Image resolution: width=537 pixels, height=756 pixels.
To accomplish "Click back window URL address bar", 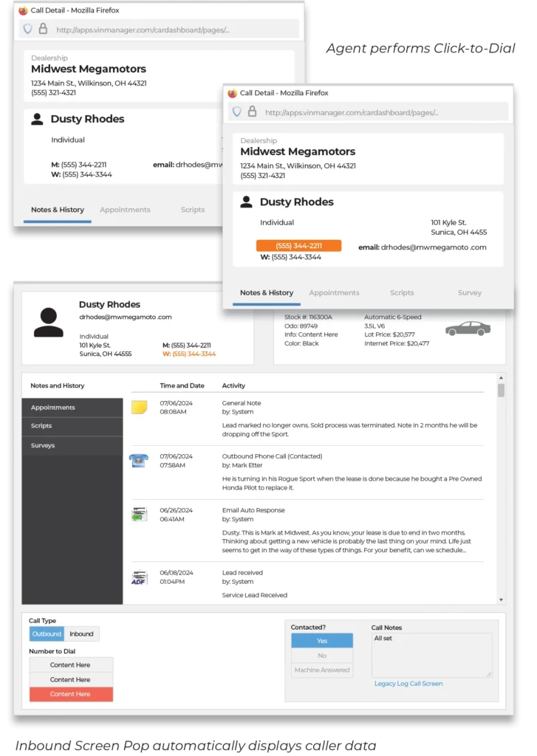I will 160,30.
